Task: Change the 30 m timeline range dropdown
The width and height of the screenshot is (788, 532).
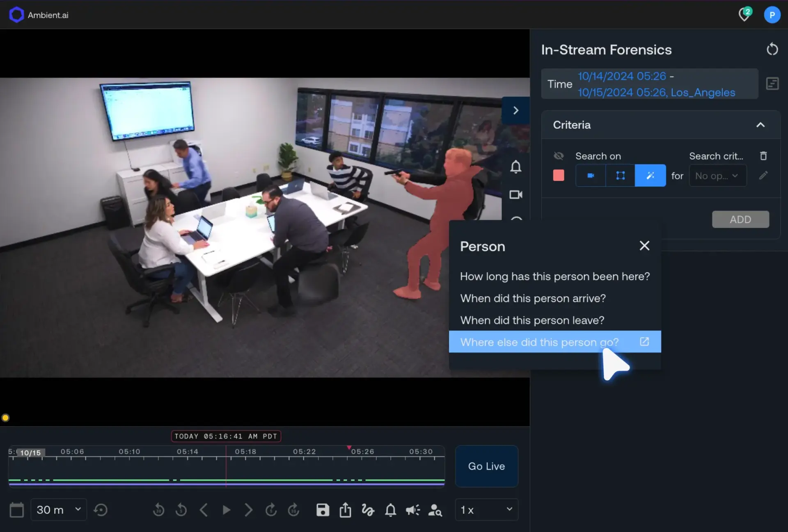Action: click(x=58, y=509)
